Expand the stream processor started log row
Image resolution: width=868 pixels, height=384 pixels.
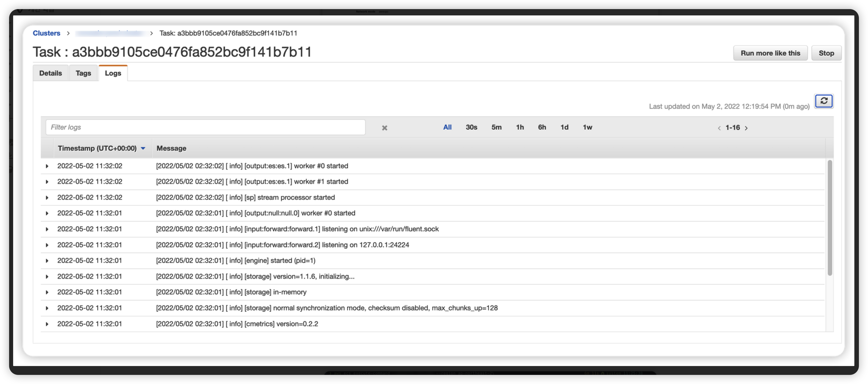click(47, 198)
